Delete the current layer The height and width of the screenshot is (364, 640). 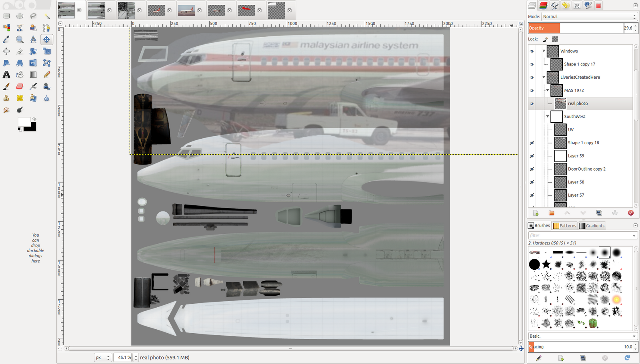coord(631,213)
